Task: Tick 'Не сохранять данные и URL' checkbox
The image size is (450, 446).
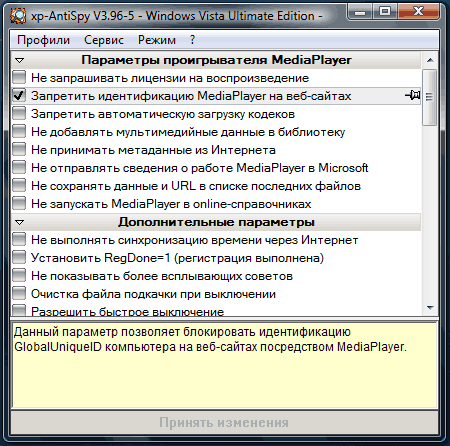Action: [19, 185]
